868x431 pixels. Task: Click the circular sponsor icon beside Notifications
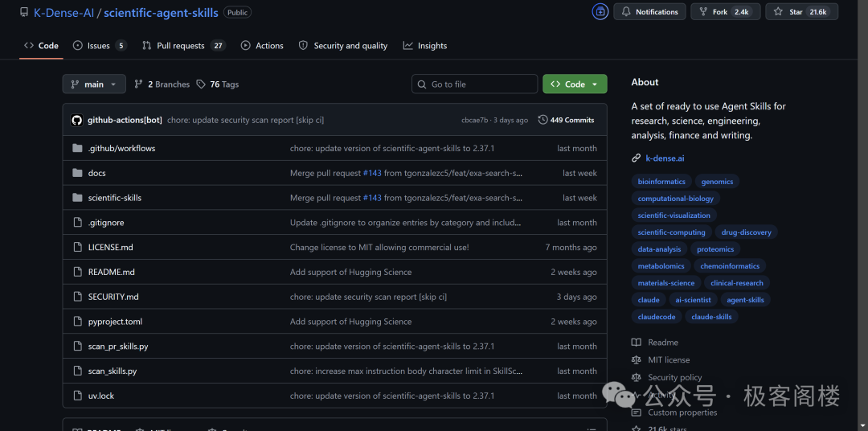click(x=600, y=11)
